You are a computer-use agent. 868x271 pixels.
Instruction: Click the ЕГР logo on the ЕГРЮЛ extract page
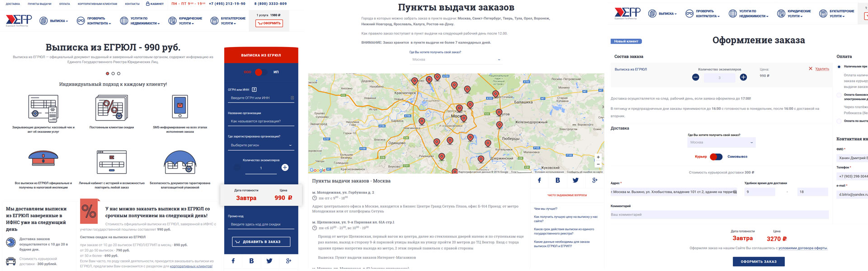[x=19, y=20]
